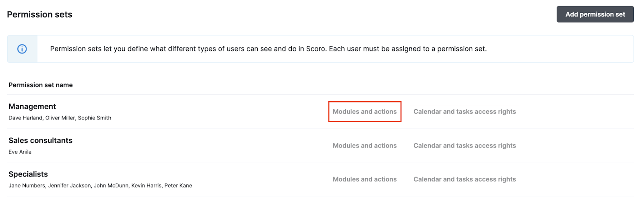Open Sales consultants Calendar and tasks access rights
The width and height of the screenshot is (644, 201).
pyautogui.click(x=464, y=146)
